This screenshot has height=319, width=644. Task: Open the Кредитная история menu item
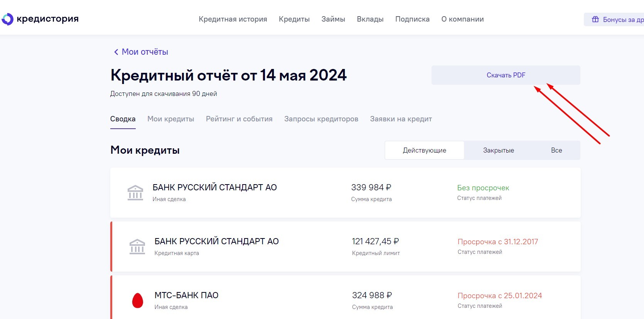[233, 19]
